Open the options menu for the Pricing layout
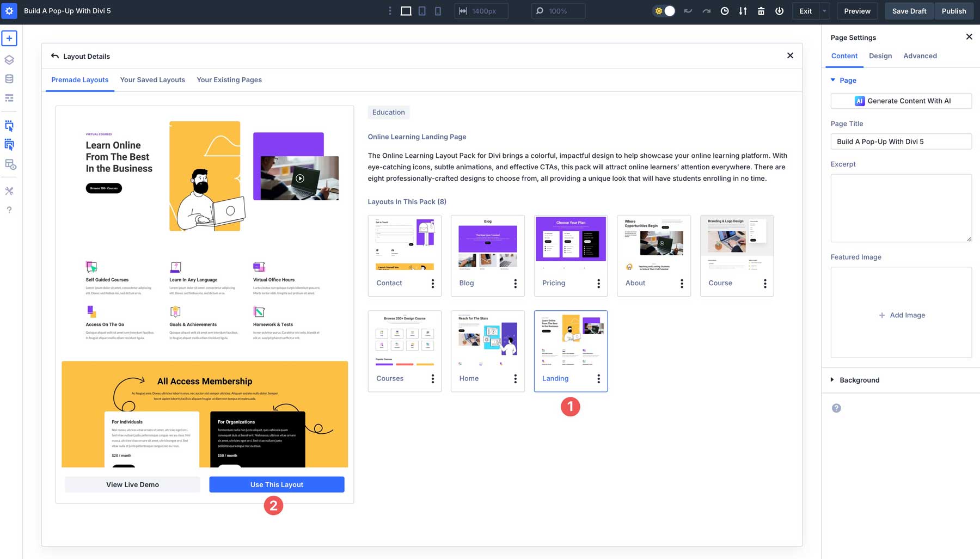Viewport: 980px width, 559px height. tap(598, 284)
